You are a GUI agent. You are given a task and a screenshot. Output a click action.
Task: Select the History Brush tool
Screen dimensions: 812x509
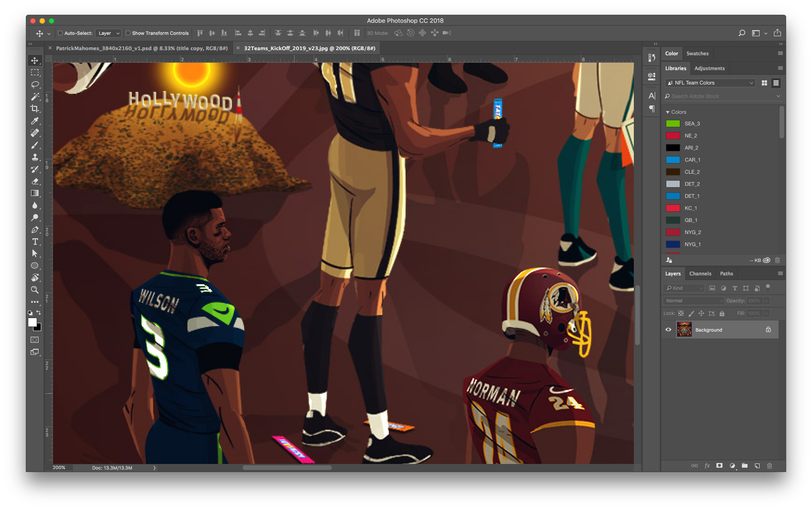pyautogui.click(x=35, y=169)
